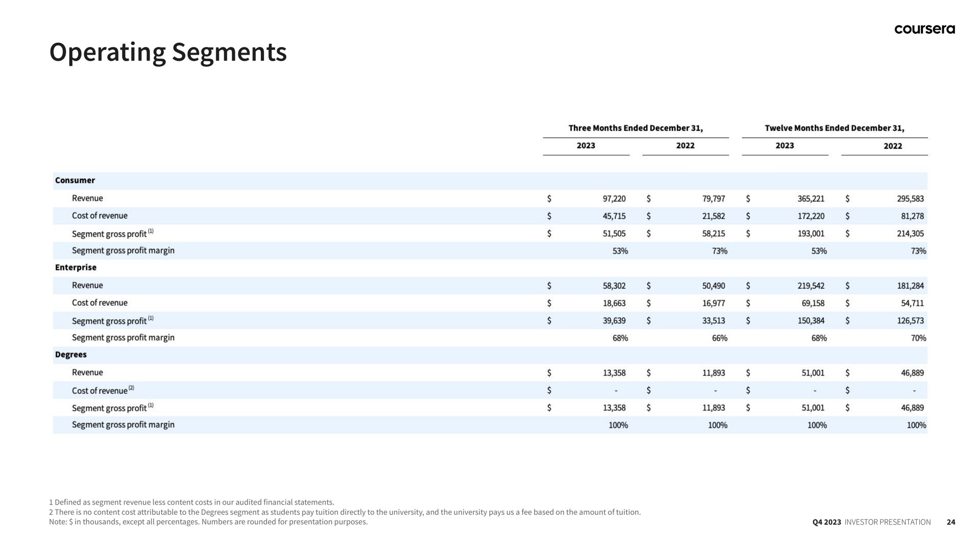This screenshot has height=551, width=980.
Task: Select the Note about $ in thousands
Action: pos(208,522)
